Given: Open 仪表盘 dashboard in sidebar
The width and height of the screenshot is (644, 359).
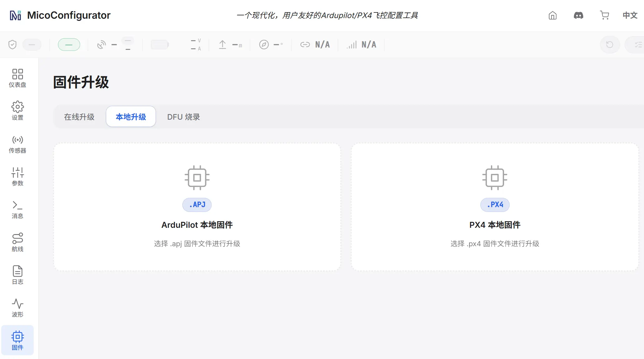Looking at the screenshot, I should [x=17, y=78].
